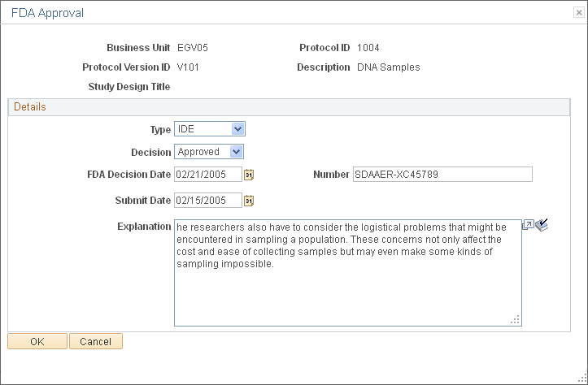The image size is (588, 385).
Task: Click the Protocol ID value 1004
Action: (368, 48)
